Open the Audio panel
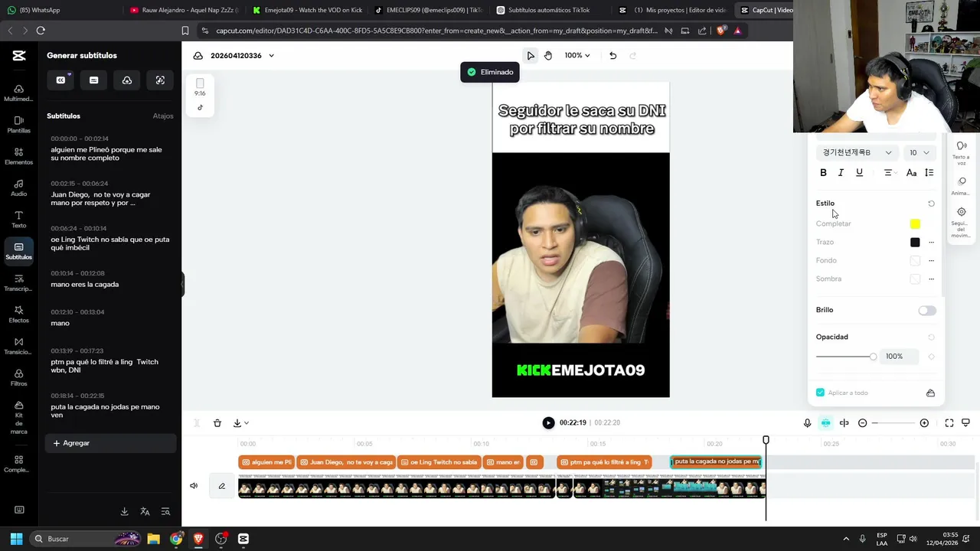Screen dimensions: 980x551 (18, 188)
